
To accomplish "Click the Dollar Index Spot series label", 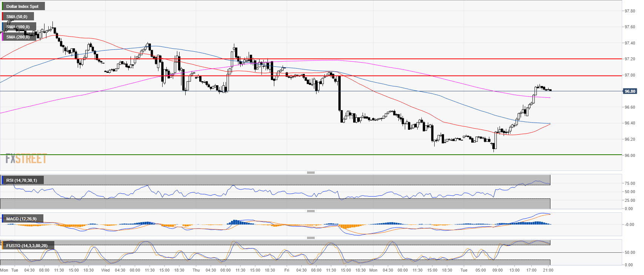I will 23,6.
